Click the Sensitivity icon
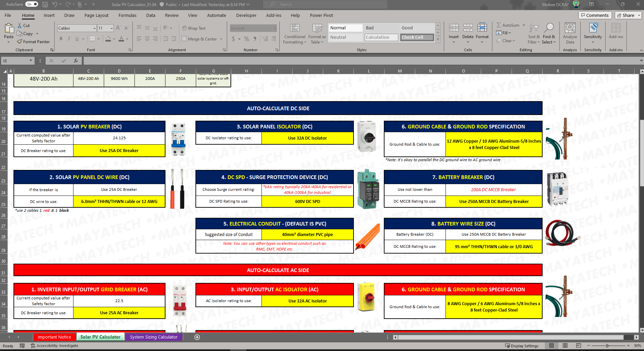Screen dimensions: 644x351 (592, 33)
